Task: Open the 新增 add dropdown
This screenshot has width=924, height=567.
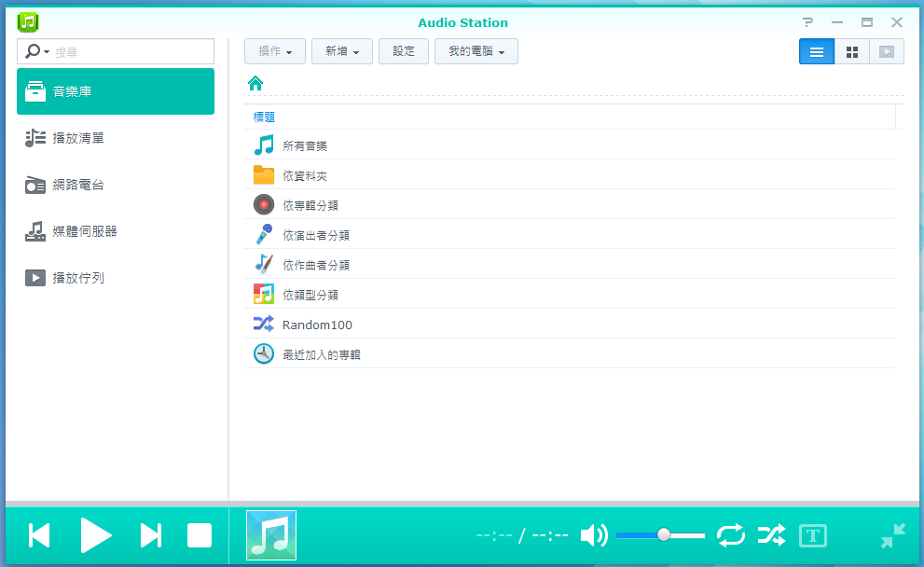Action: 342,51
